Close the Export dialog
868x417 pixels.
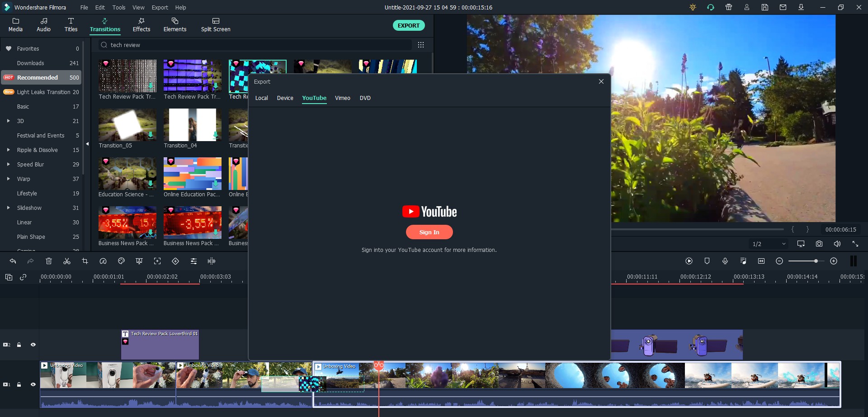[601, 81]
